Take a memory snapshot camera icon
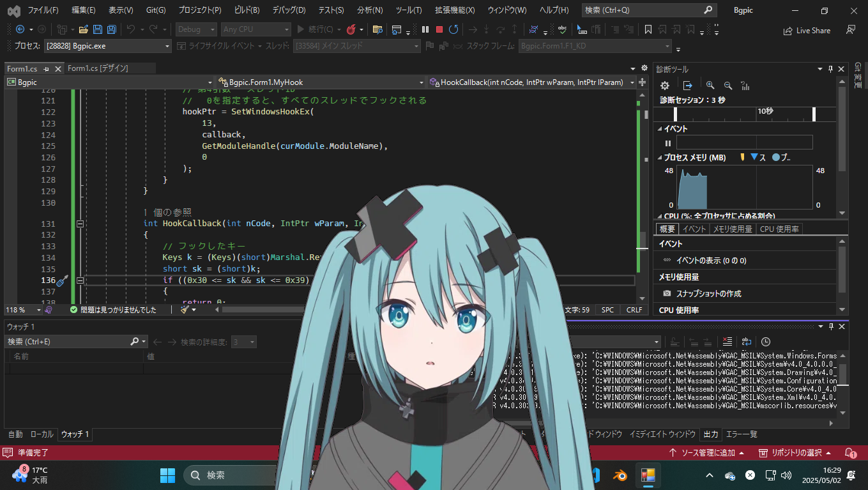 (x=667, y=293)
